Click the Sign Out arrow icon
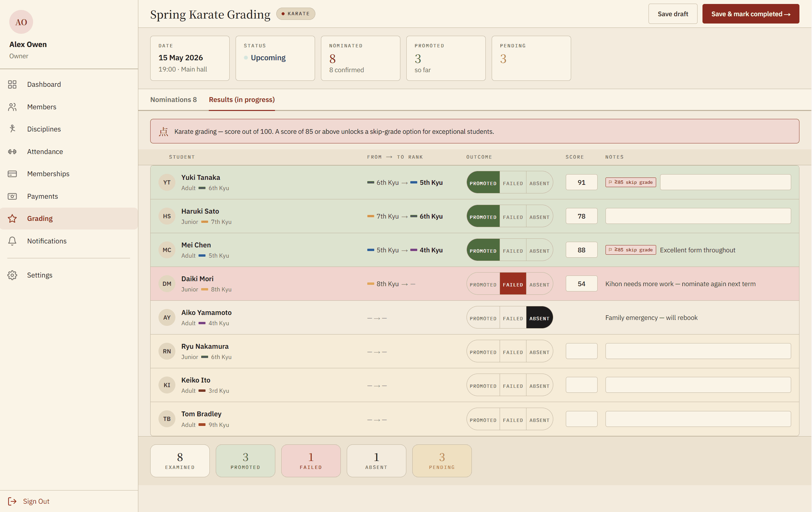Viewport: 812px width, 512px height. pos(12,501)
